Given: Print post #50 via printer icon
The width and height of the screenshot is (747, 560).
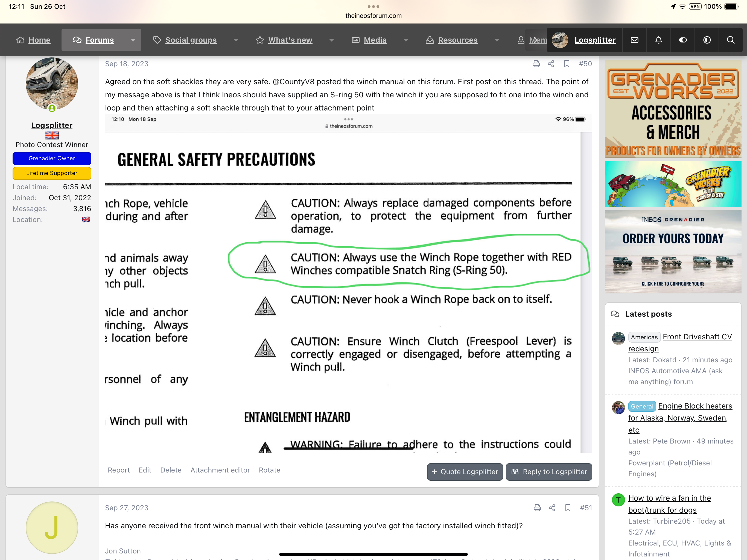Looking at the screenshot, I should [x=536, y=64].
